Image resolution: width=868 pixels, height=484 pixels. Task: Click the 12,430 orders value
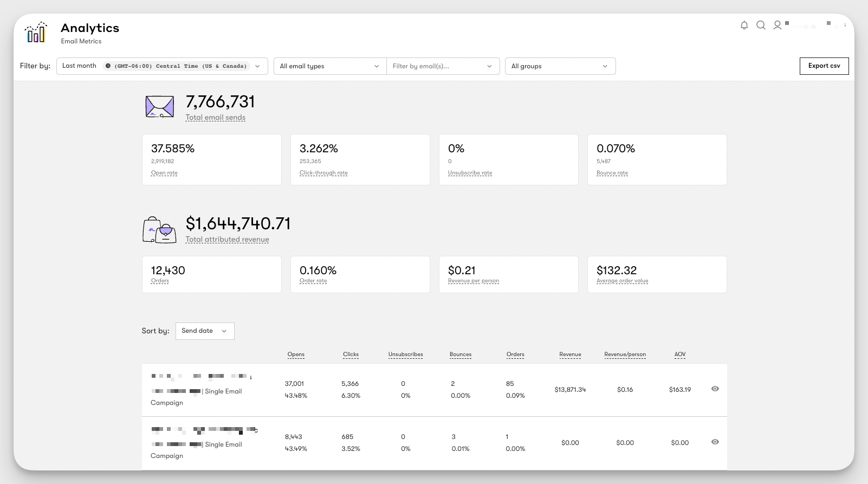pos(168,270)
